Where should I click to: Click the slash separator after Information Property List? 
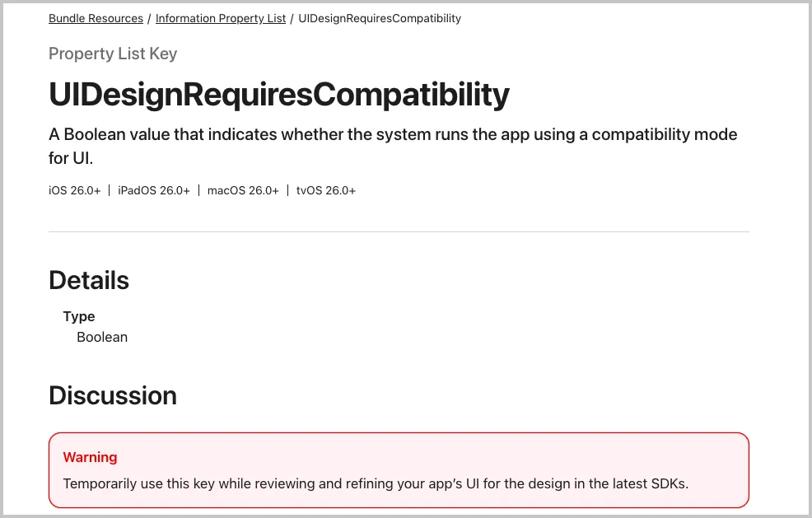click(292, 18)
